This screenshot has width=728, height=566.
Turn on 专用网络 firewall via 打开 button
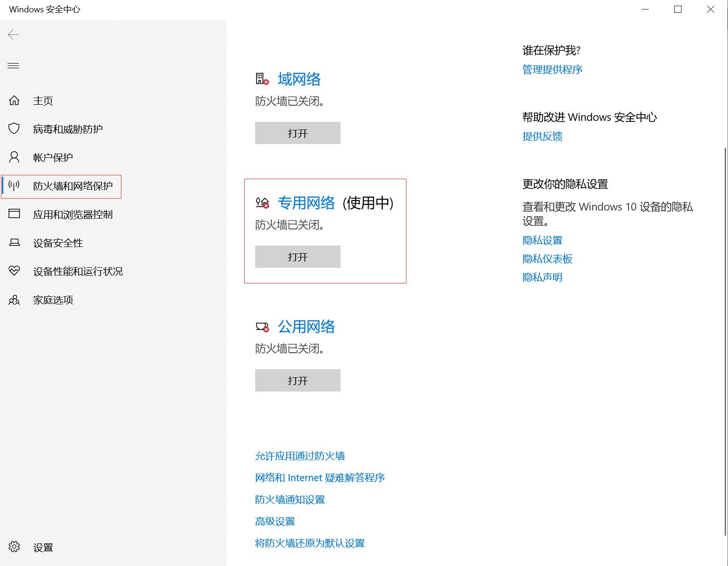click(297, 257)
